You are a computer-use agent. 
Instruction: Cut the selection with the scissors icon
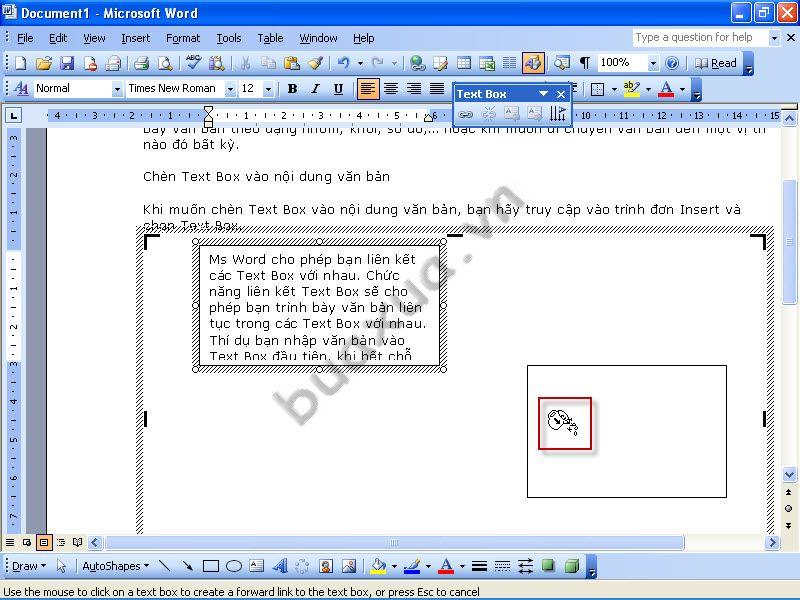(x=245, y=63)
